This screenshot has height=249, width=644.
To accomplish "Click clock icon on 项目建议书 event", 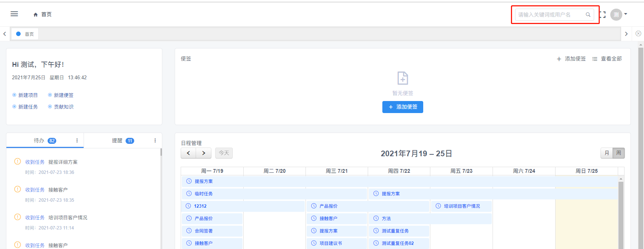I will click(314, 243).
